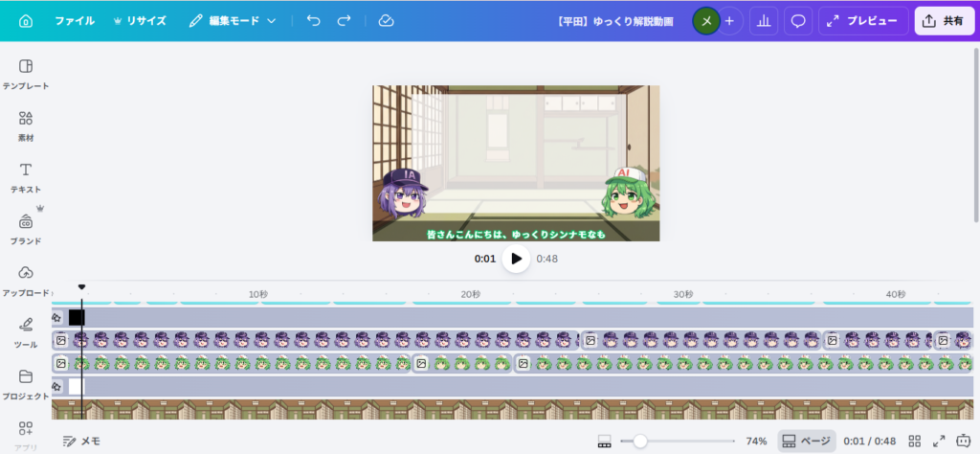
Task: Open the comments speech bubble
Action: (x=797, y=20)
